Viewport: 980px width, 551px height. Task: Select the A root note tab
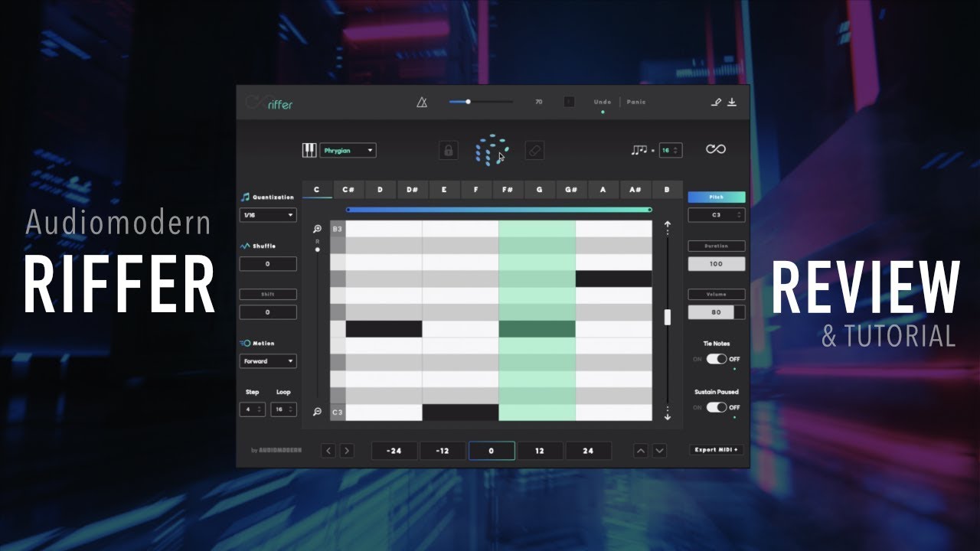tap(603, 189)
